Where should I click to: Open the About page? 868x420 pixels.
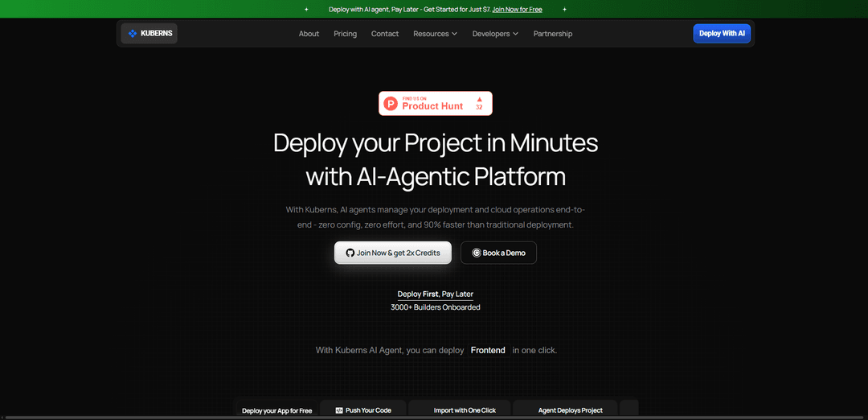[x=309, y=34]
